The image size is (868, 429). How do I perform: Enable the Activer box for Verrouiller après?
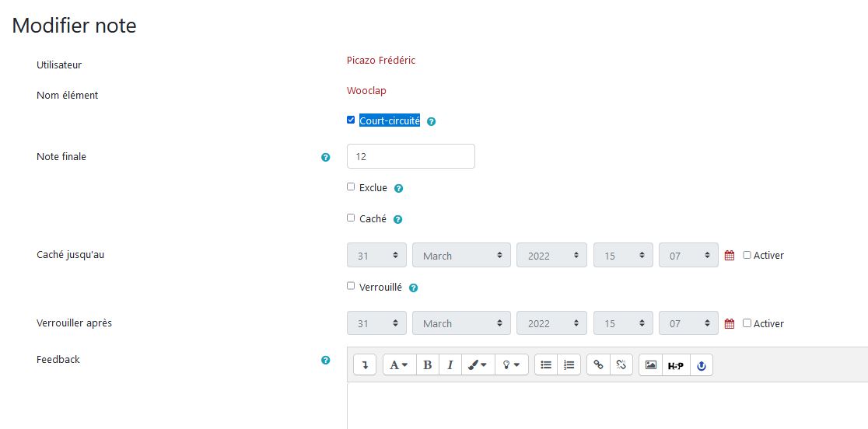[747, 323]
